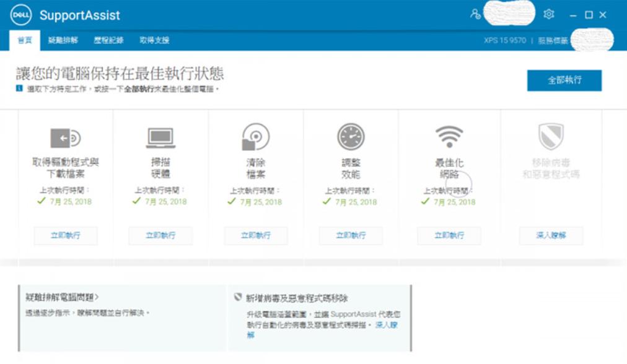Click green checkmark under 最佳化網路
Screen dimensions: 627x364
click(425, 201)
